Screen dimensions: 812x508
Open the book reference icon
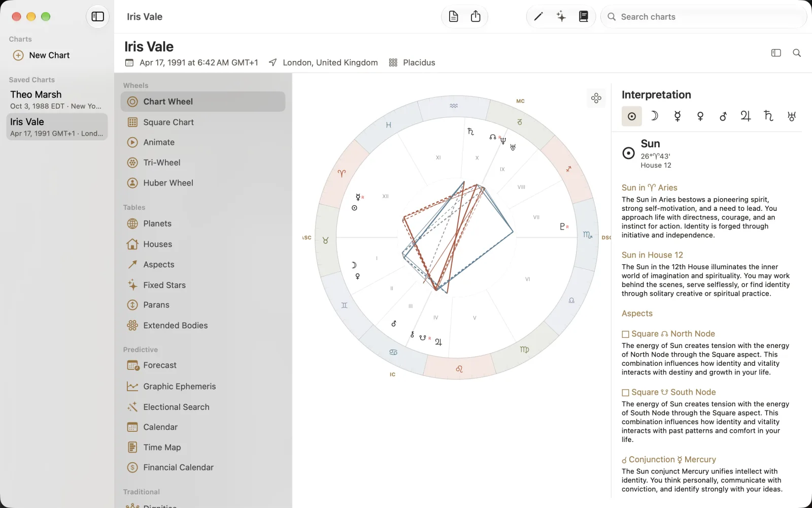584,17
